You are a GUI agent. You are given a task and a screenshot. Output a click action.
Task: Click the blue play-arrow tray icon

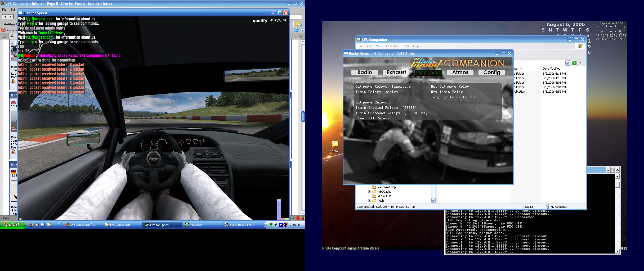click(x=281, y=225)
